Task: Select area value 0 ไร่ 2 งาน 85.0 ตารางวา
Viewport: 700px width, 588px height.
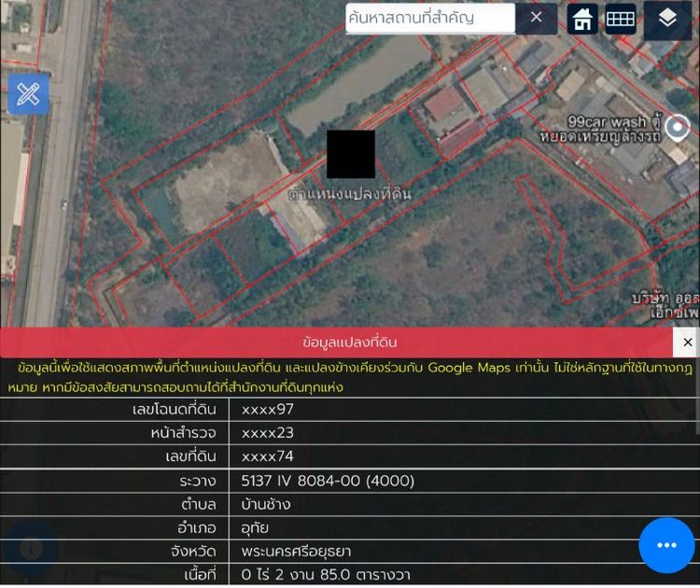Action: [326, 575]
